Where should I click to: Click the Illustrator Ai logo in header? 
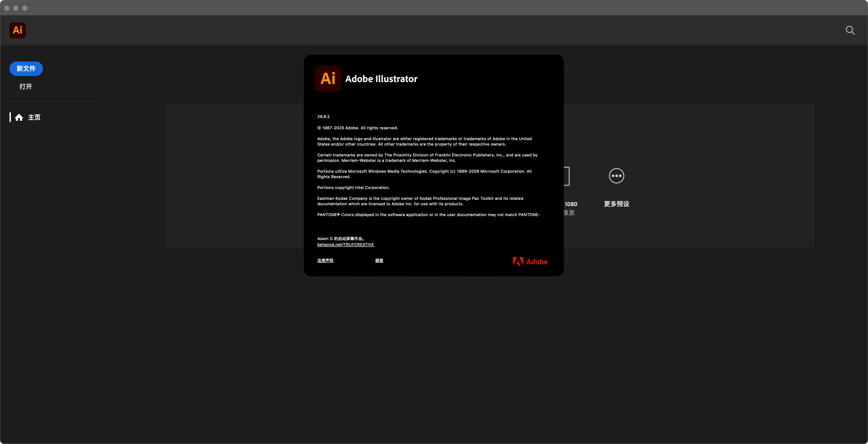click(x=18, y=30)
